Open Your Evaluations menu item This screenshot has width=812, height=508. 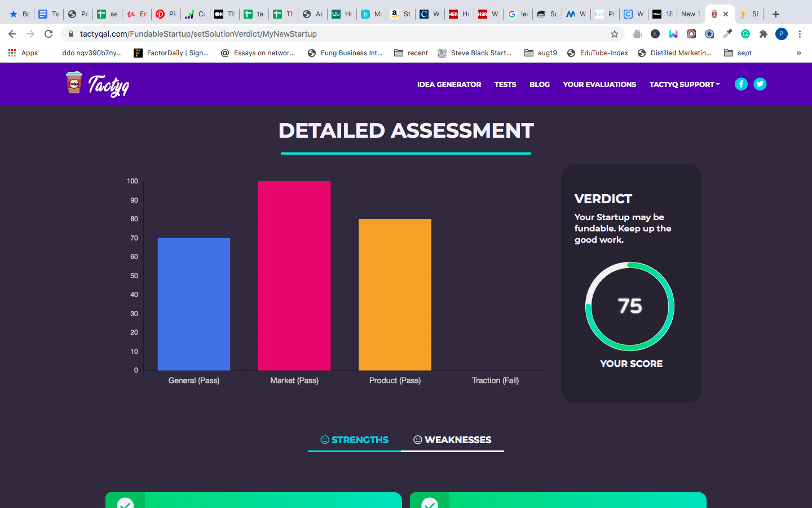(599, 85)
